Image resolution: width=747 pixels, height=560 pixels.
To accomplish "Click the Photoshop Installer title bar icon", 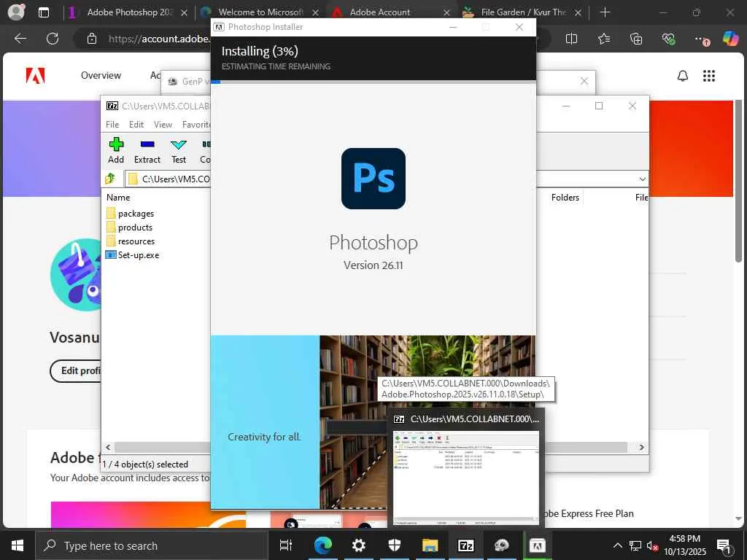I will (219, 27).
